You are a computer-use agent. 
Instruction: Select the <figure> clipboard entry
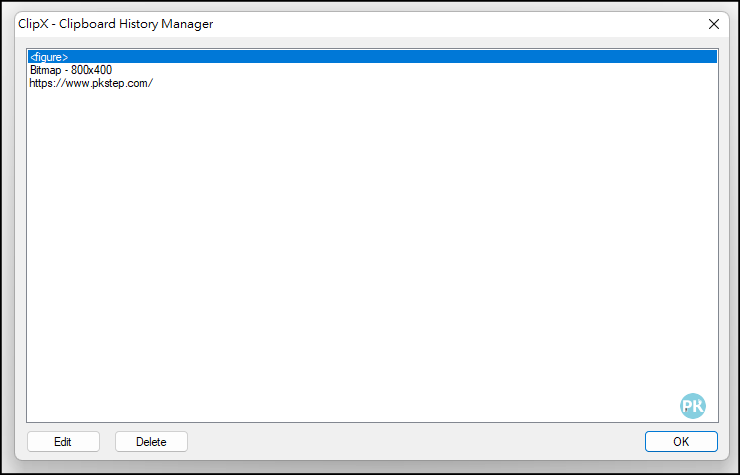point(372,57)
